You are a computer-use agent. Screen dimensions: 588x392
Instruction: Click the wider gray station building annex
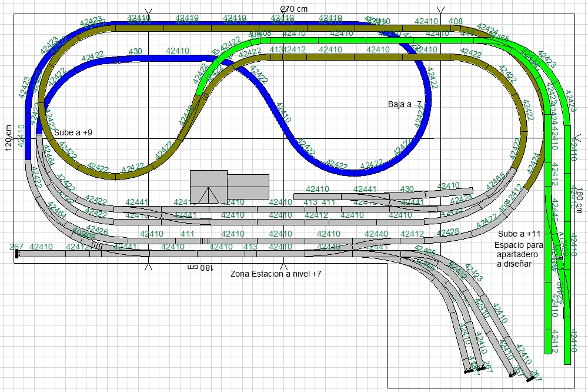(248, 187)
